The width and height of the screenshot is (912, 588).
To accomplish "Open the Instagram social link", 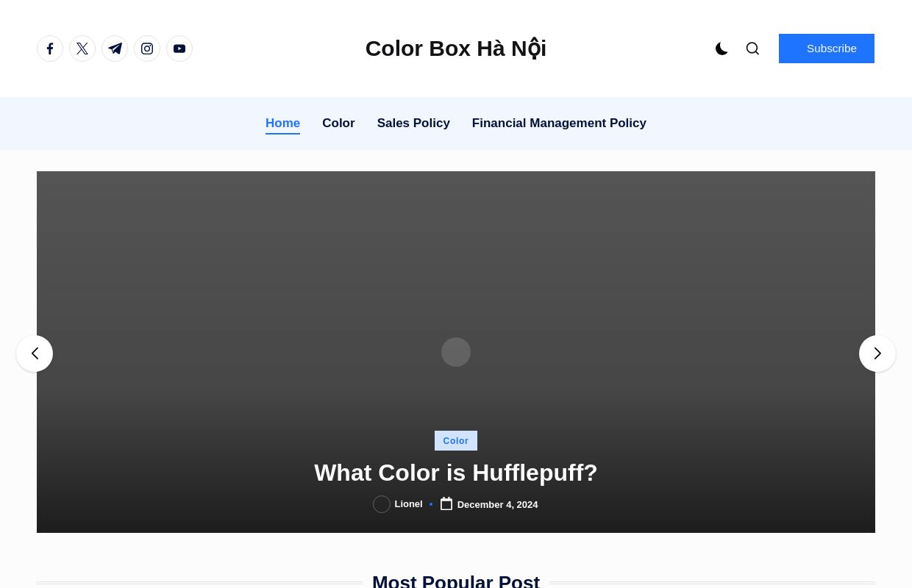I will pyautogui.click(x=147, y=49).
